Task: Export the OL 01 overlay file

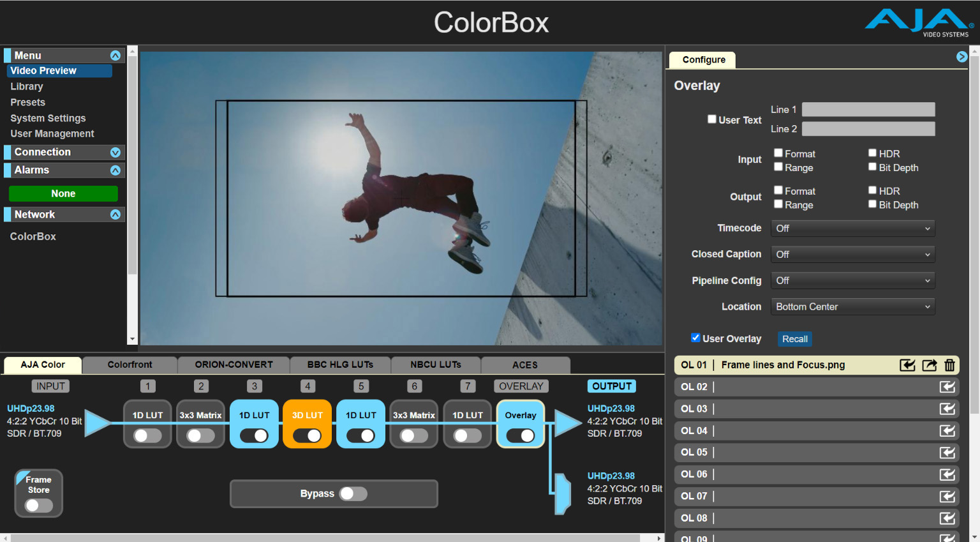Action: point(930,365)
